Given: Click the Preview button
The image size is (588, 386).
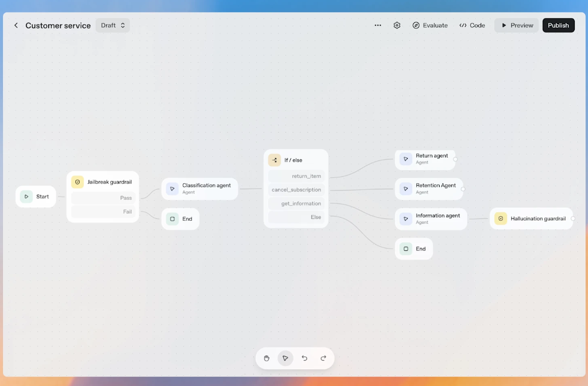Looking at the screenshot, I should (x=517, y=25).
